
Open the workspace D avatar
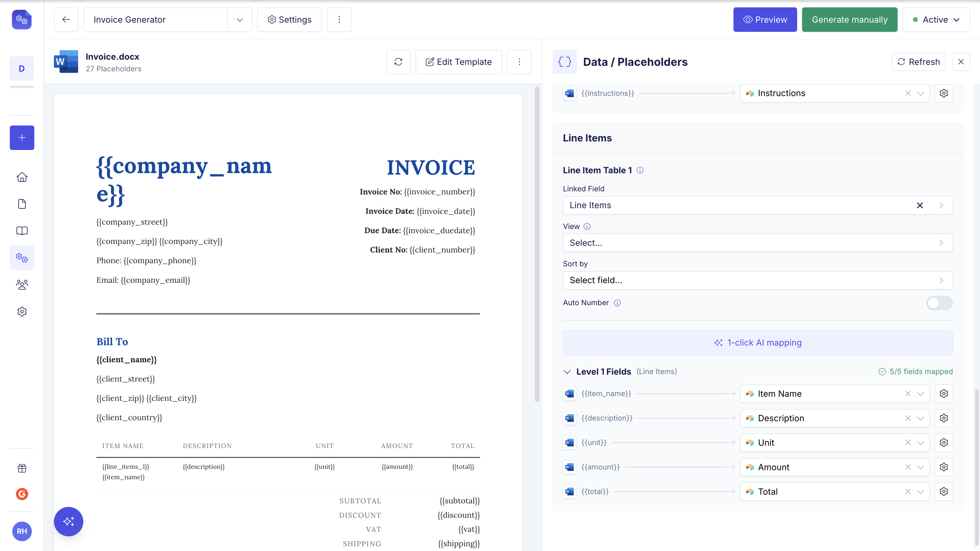coord(22,69)
